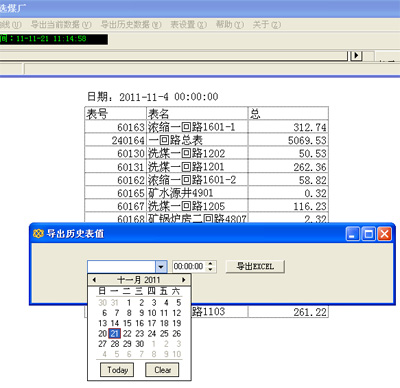Maximize the 导出历史表值 dialog
The width and height of the screenshot is (400, 388).
pyautogui.click(x=369, y=234)
